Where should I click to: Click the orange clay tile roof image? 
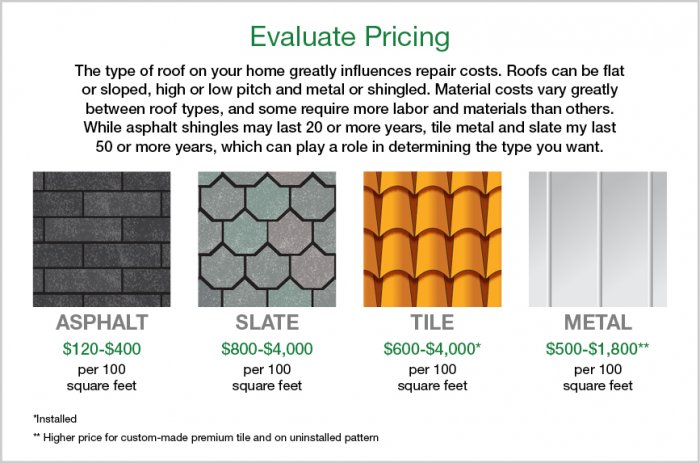pos(432,239)
